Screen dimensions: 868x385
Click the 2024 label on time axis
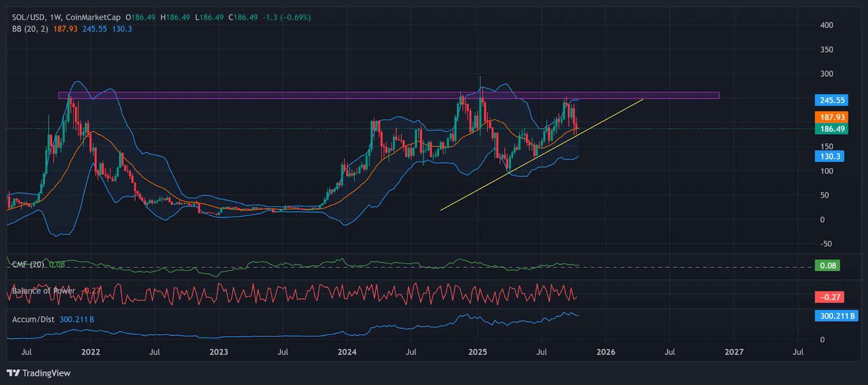(347, 352)
